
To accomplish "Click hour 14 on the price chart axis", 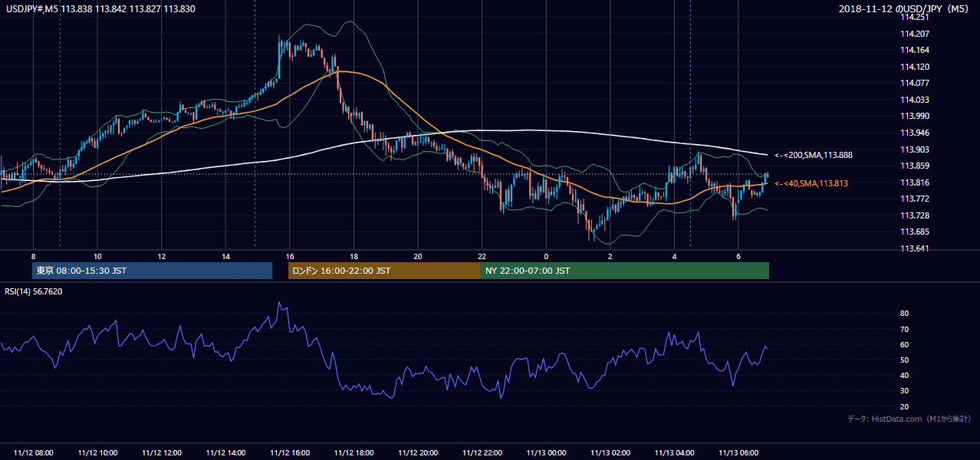I will coord(225,255).
